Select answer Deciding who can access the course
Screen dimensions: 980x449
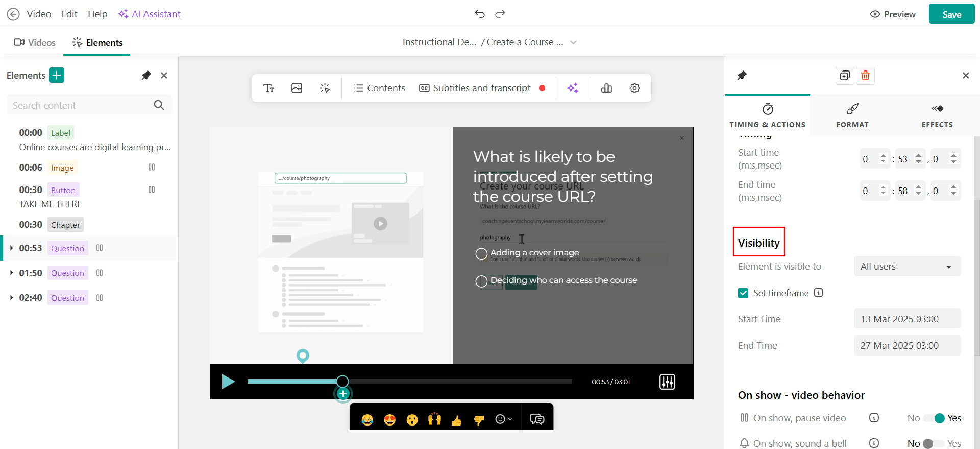[x=481, y=281]
